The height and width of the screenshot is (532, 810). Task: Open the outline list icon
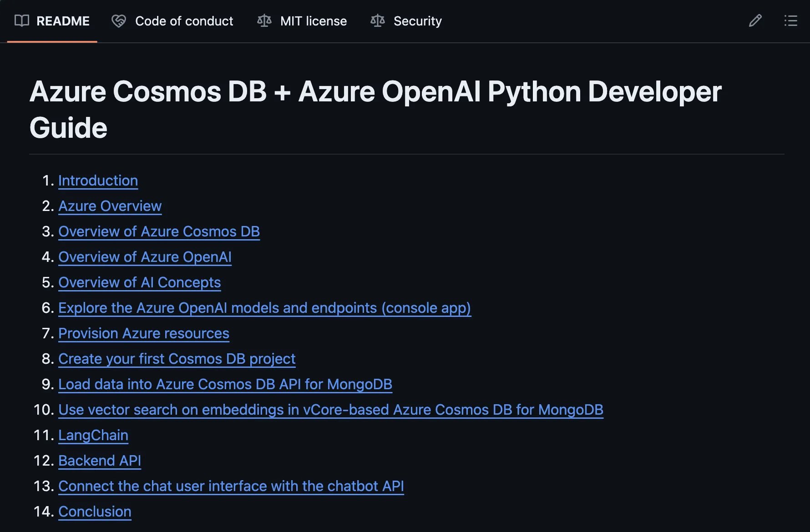coord(790,21)
